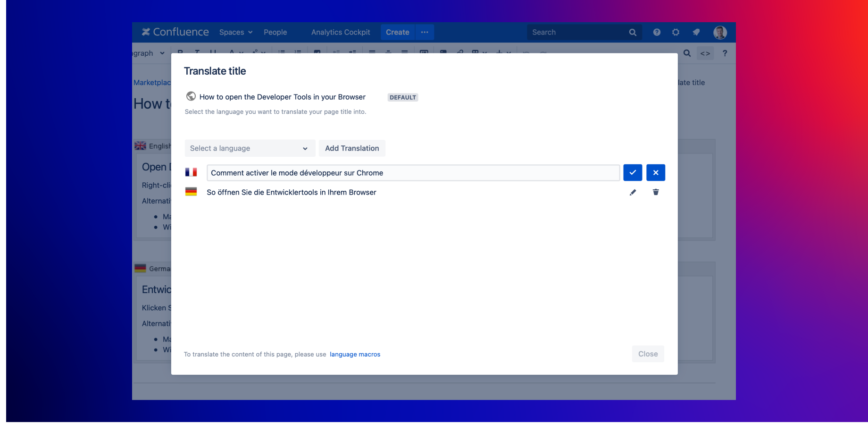Screen dimensions: 868x425
Task: Delete the German translation with the trash icon
Action: tap(656, 192)
